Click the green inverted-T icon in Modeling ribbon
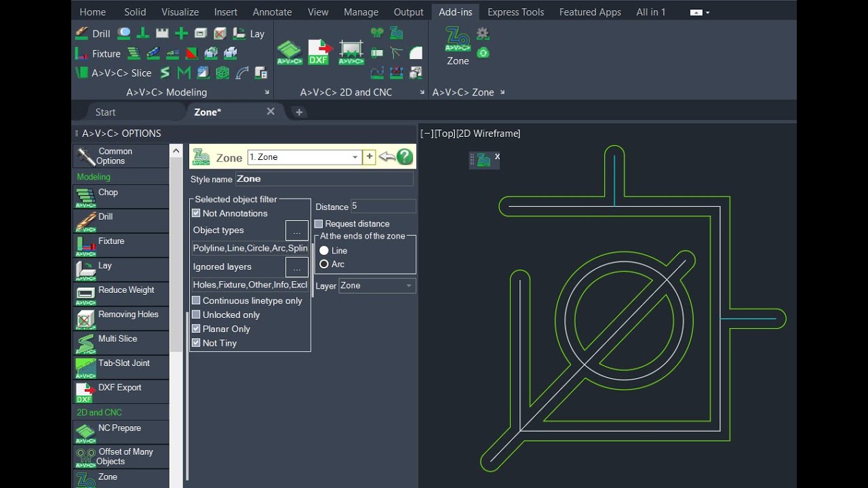Image resolution: width=868 pixels, height=488 pixels. pyautogui.click(x=143, y=33)
